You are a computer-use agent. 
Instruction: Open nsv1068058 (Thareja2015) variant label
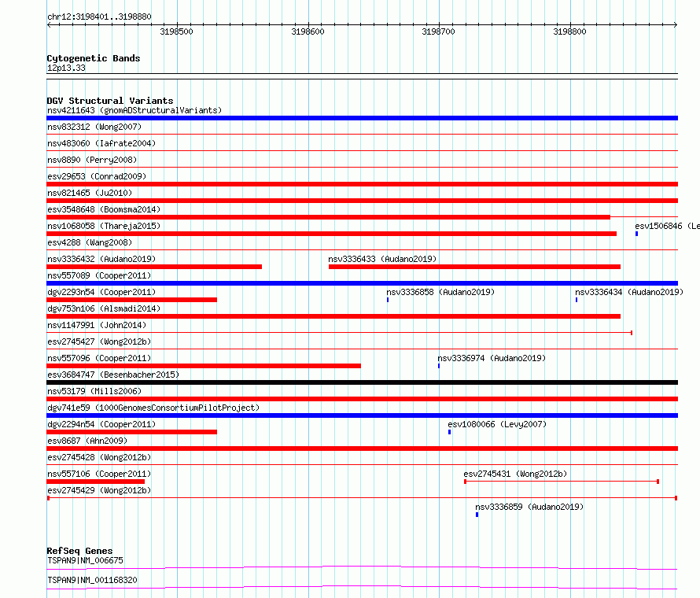coord(104,226)
